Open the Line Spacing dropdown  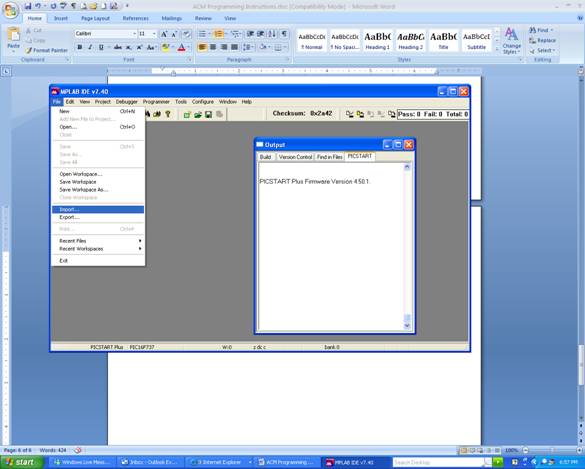click(248, 47)
